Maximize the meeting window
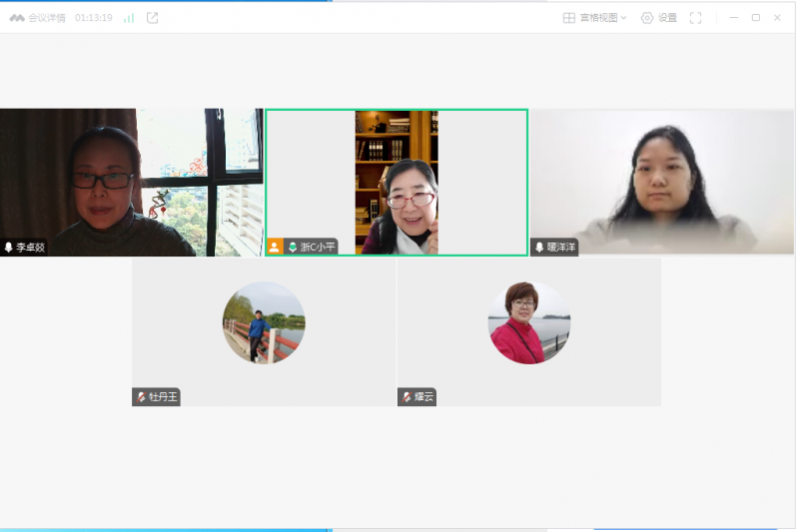The height and width of the screenshot is (532, 798). click(755, 18)
